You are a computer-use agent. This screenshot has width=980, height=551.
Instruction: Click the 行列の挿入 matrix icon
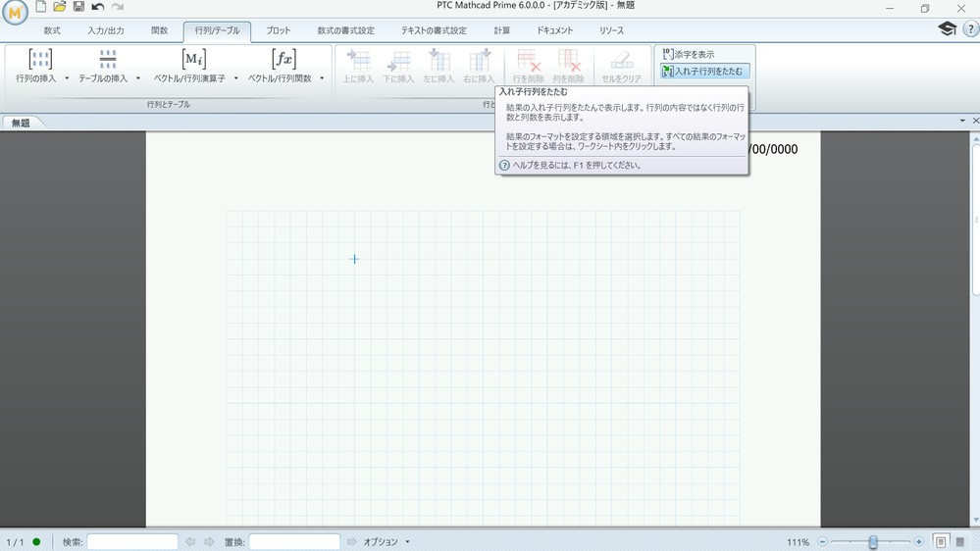[x=40, y=60]
